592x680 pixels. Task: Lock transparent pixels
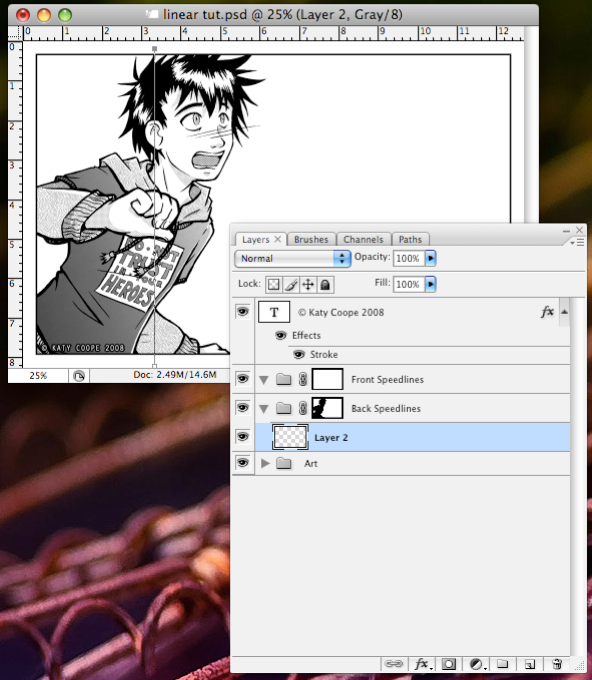pyautogui.click(x=273, y=284)
